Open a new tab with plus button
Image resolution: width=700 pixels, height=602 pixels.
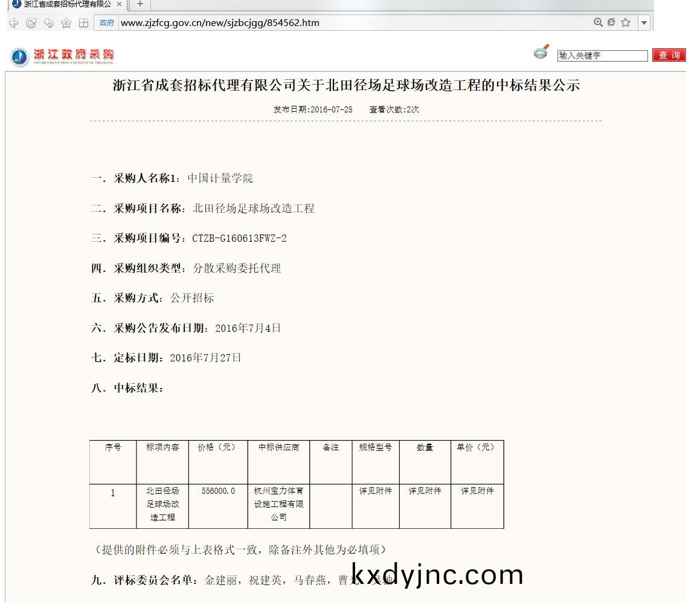pos(140,4)
